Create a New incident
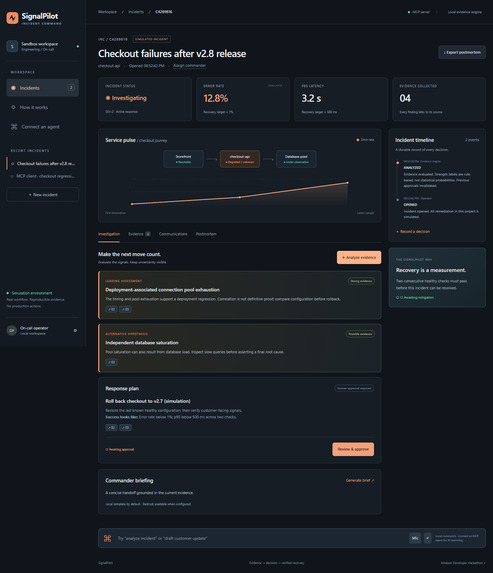Image resolution: width=493 pixels, height=573 pixels. coord(43,195)
